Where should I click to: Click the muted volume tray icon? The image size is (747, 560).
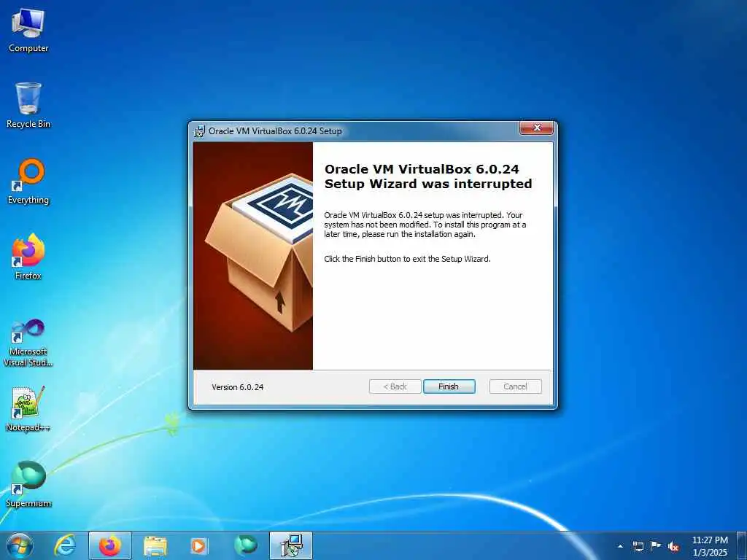tap(673, 546)
